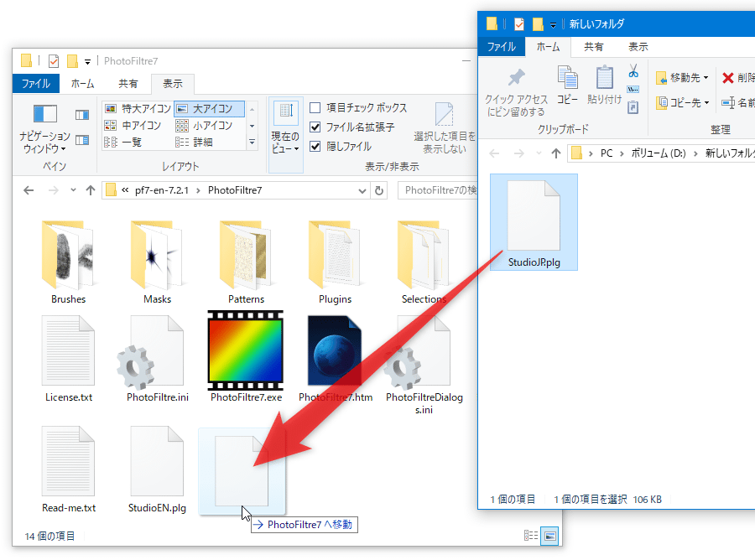Click the Copy icon in Clipboard group
The width and height of the screenshot is (755, 560).
tap(568, 86)
